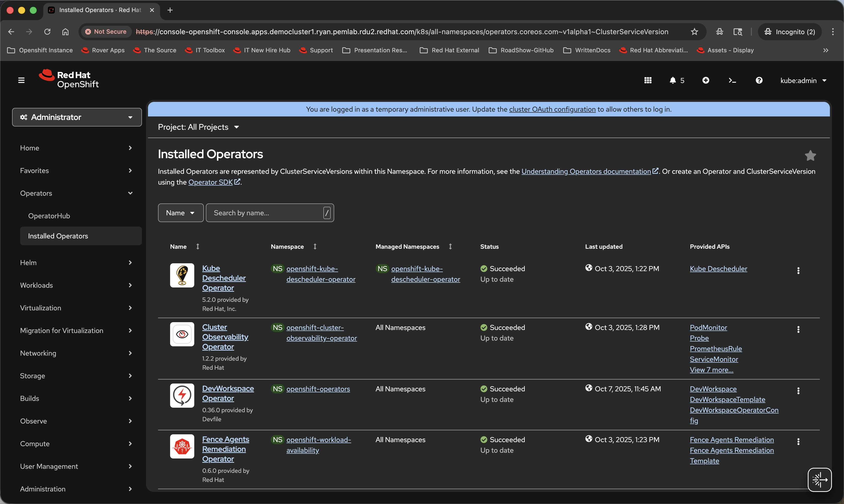Viewport: 844px width, 504px height.
Task: Open the Name filter dropdown above the table
Action: point(180,213)
